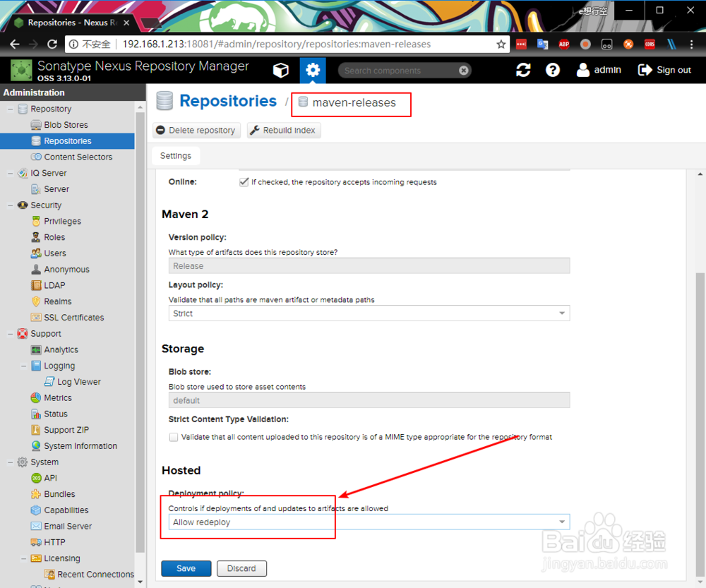
Task: Open the Repositories breadcrumb link
Action: coord(228,101)
